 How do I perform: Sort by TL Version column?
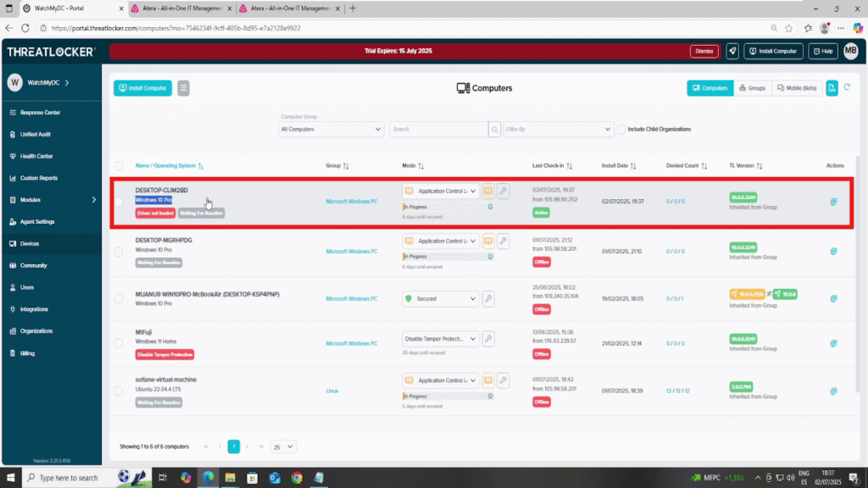746,165
